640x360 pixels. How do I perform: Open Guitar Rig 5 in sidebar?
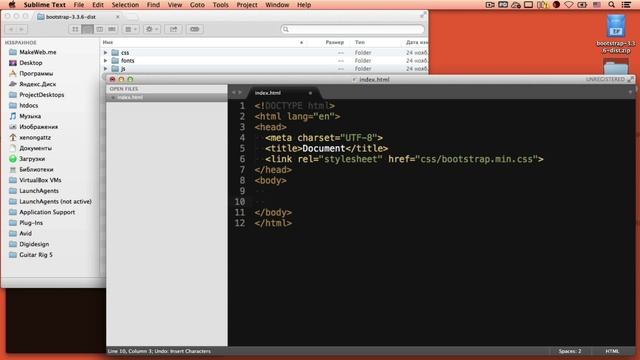36,255
